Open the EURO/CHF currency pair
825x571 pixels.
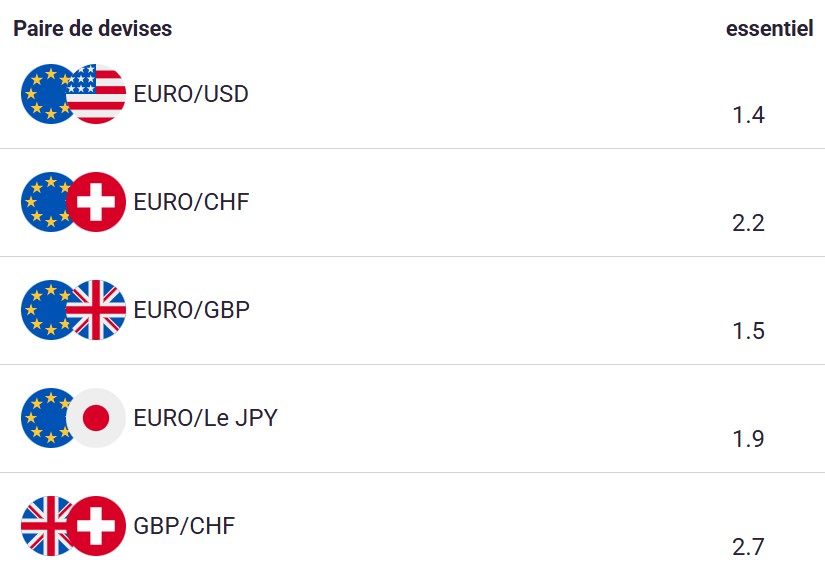coord(191,202)
